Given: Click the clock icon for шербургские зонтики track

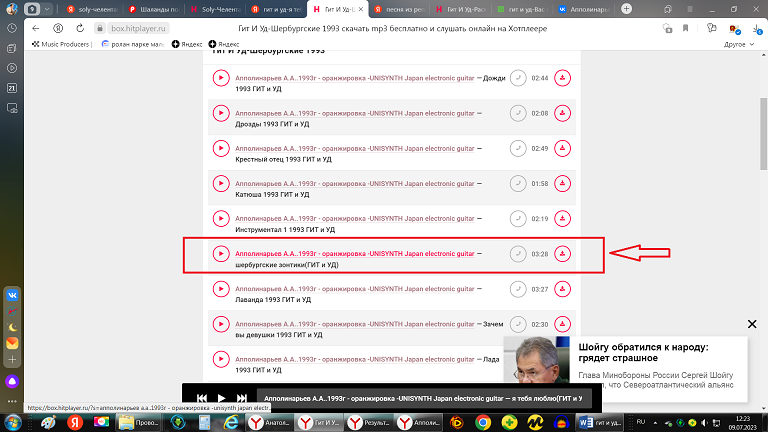Looking at the screenshot, I should [518, 254].
